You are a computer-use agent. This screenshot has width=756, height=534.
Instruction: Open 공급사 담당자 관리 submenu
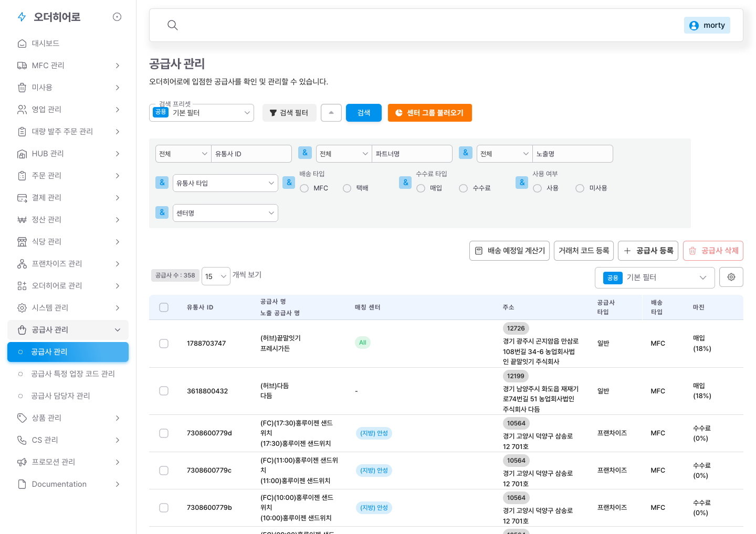pos(68,396)
